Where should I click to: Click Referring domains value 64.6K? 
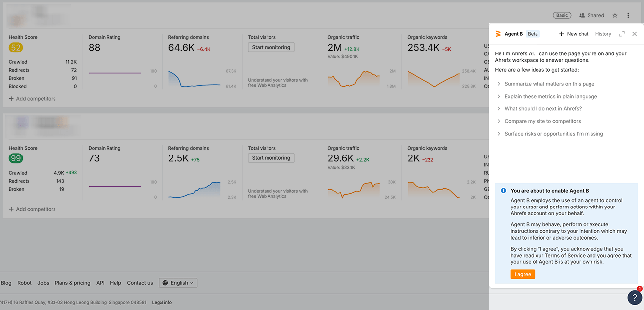(x=181, y=48)
